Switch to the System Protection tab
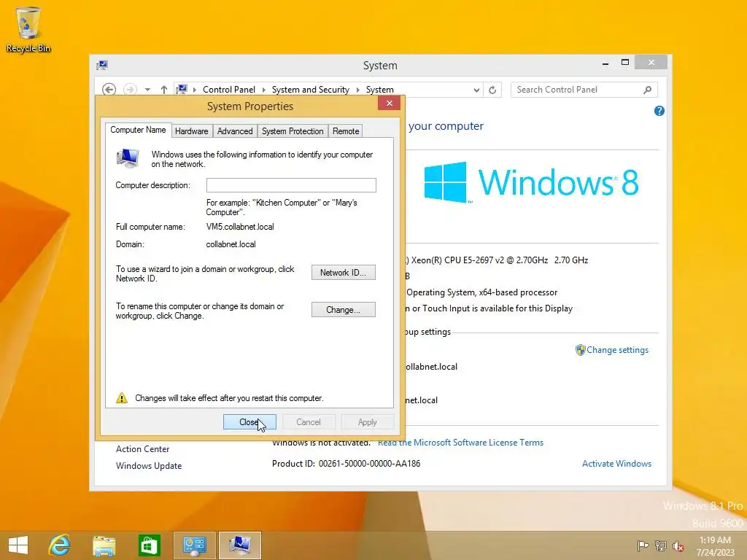The height and width of the screenshot is (560, 747). coord(293,131)
